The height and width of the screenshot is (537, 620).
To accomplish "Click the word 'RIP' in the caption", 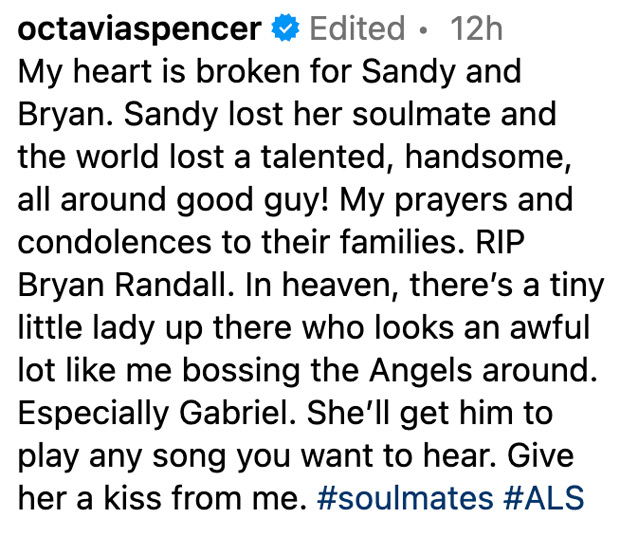I will 500,242.
